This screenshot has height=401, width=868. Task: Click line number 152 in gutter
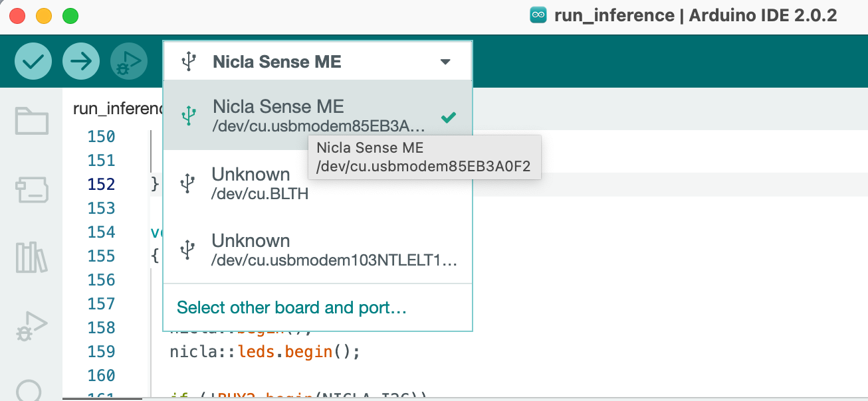click(101, 185)
